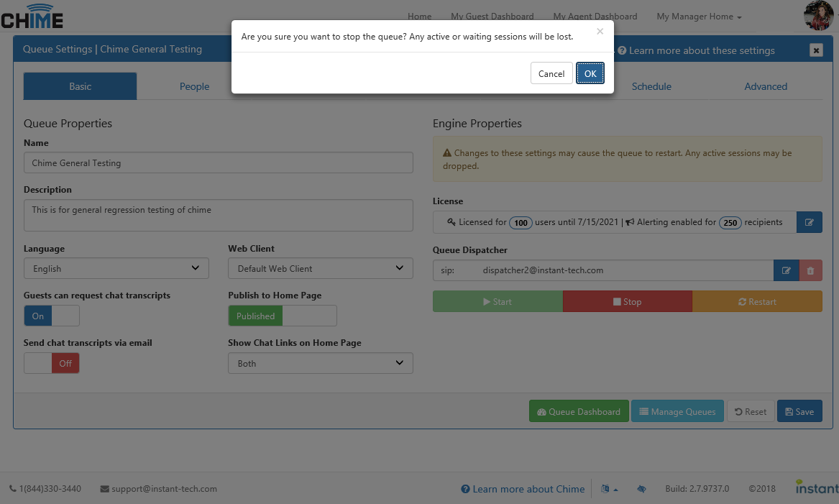839x504 pixels.
Task: Click the 100 licensed users badge
Action: point(521,223)
